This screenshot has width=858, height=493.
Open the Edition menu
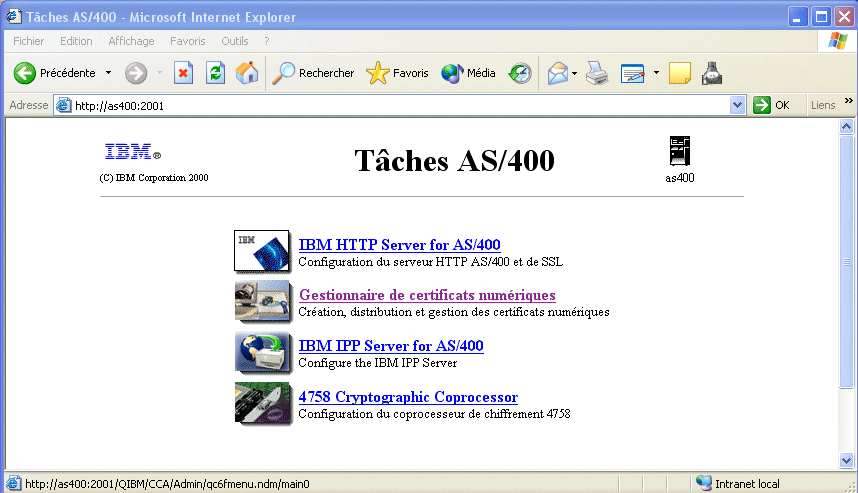pos(76,41)
